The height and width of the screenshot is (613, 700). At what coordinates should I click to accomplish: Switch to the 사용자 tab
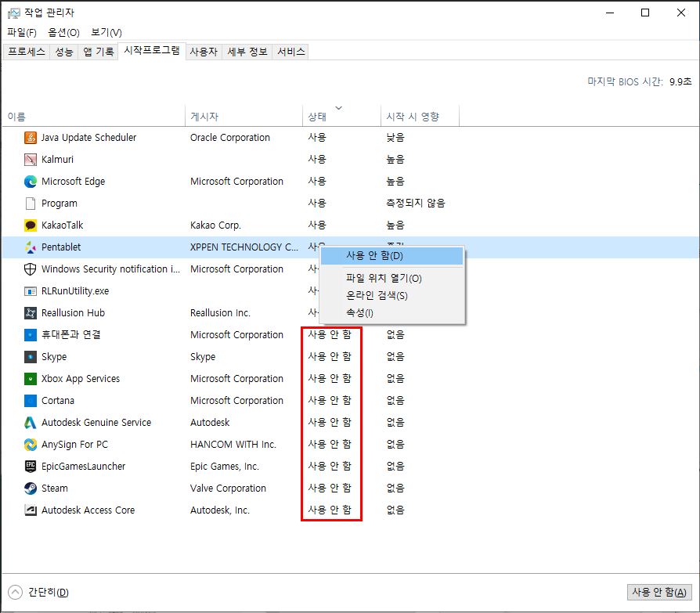(204, 52)
